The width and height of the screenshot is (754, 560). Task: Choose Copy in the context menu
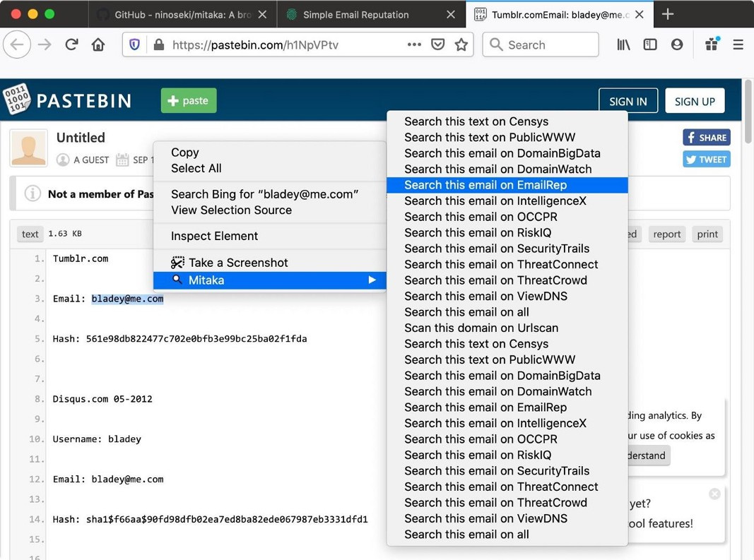270,153
